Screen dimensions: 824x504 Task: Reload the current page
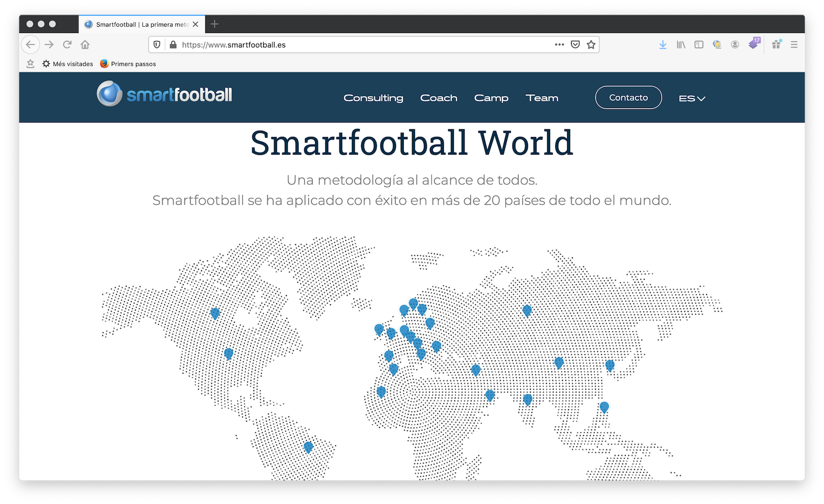point(67,45)
